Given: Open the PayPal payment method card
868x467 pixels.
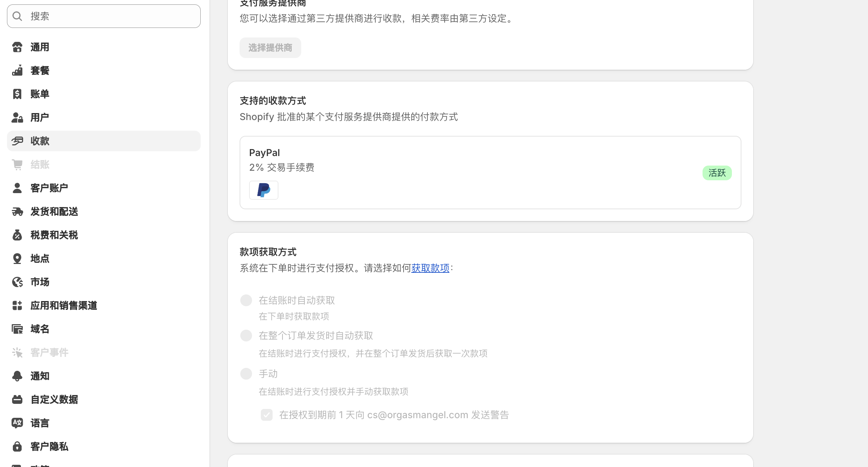Looking at the screenshot, I should (x=490, y=173).
